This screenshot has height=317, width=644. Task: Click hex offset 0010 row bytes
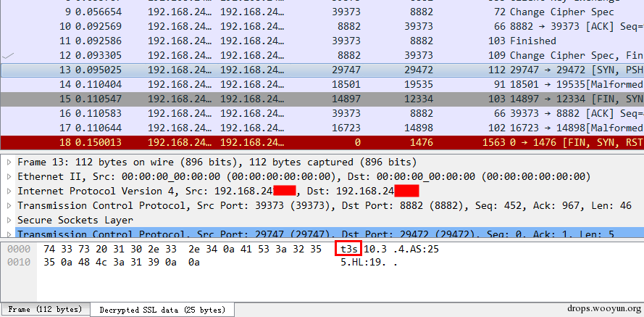122,263
